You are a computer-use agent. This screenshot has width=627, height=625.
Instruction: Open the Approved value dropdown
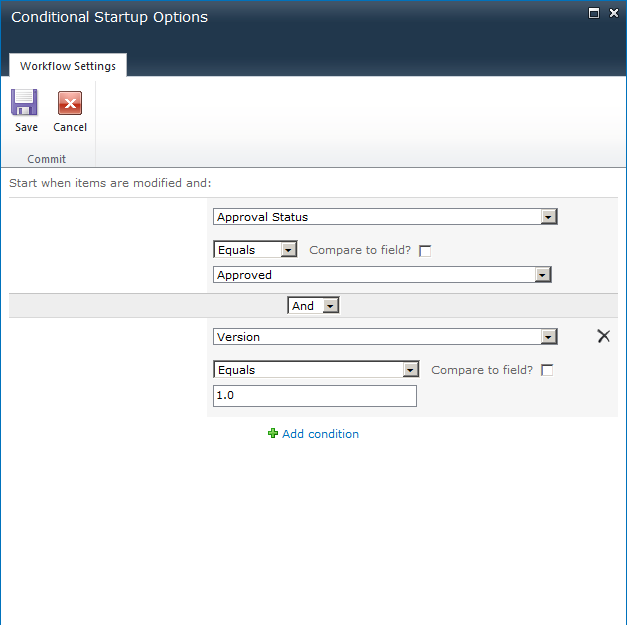382,275
